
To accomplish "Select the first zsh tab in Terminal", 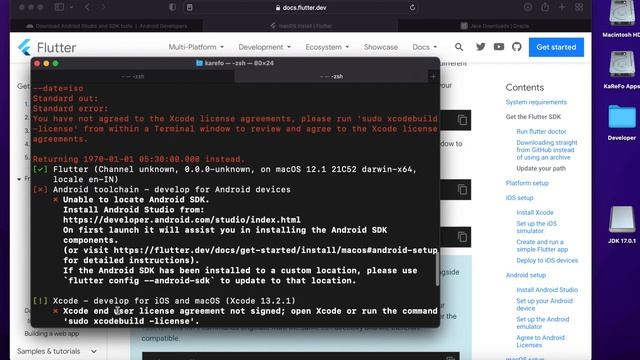I will (133, 76).
